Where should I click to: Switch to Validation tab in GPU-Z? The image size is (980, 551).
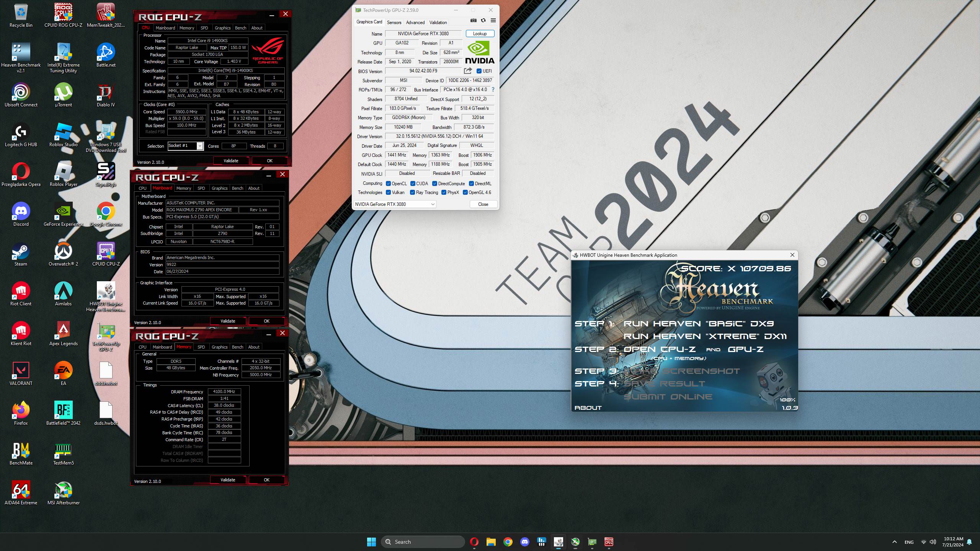[x=438, y=22]
